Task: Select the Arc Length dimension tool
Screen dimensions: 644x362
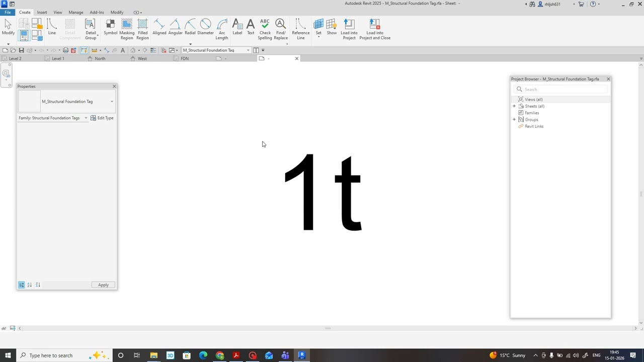Action: click(222, 29)
